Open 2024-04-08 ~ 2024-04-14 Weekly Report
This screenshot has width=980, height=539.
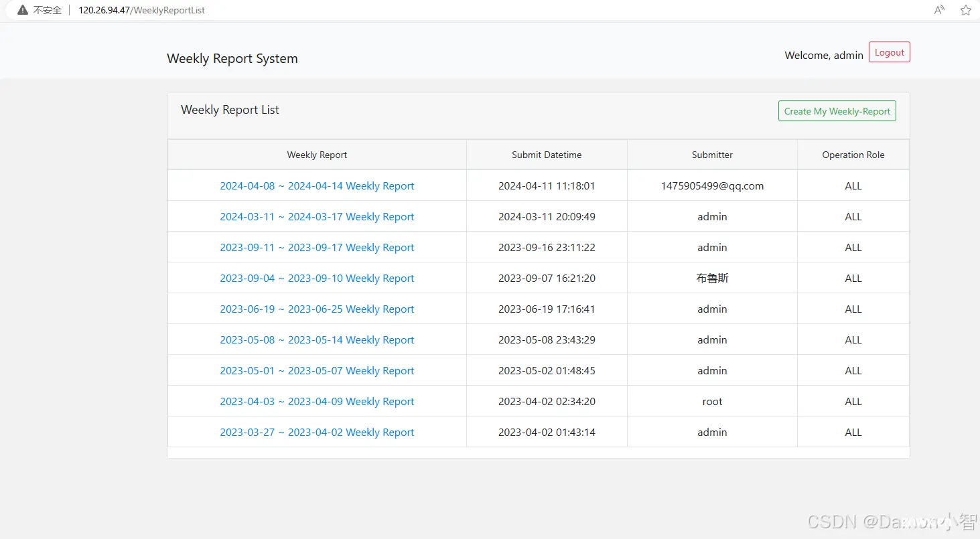coord(317,186)
